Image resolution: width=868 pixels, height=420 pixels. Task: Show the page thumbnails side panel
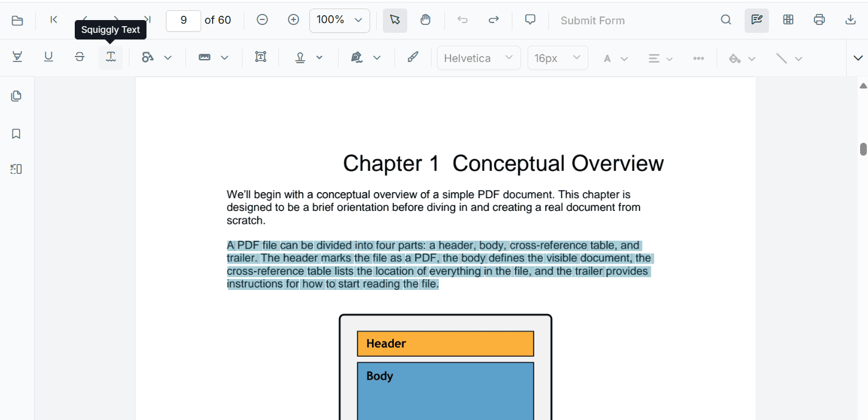click(x=16, y=96)
